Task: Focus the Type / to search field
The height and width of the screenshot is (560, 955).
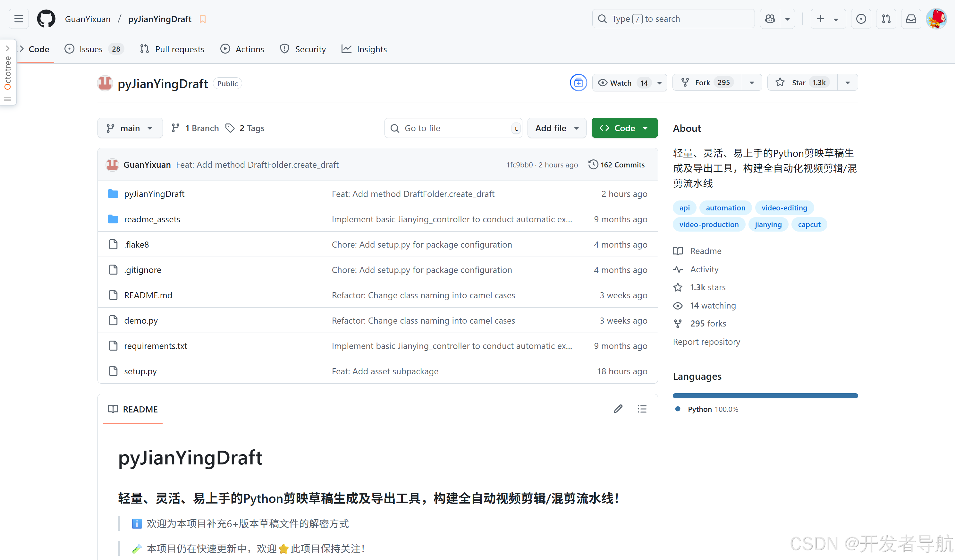Action: click(673, 19)
